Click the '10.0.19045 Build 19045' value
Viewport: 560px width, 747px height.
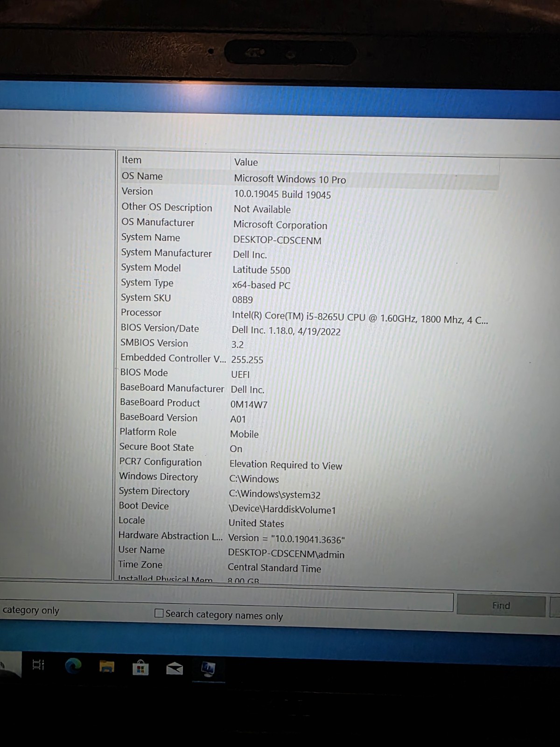282,194
